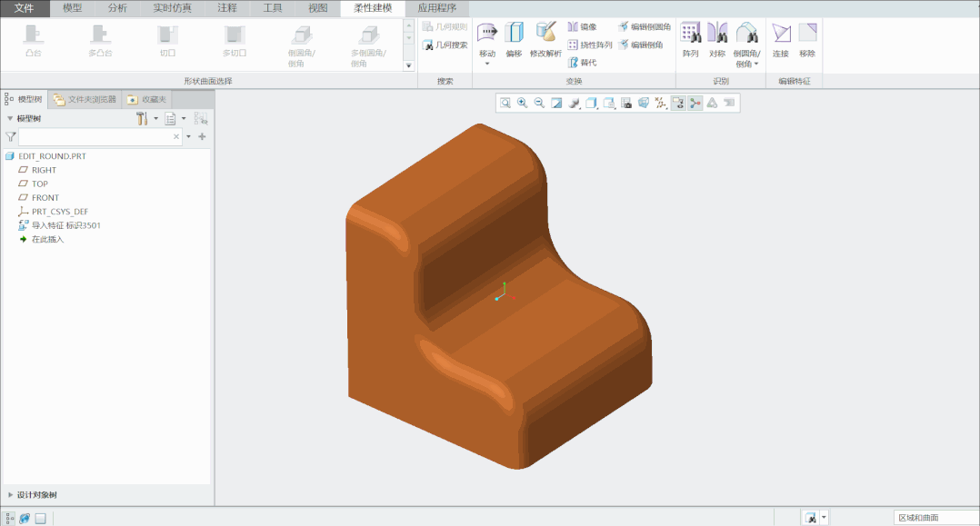The height and width of the screenshot is (526, 980).
Task: Click the zoom in magnifier icon
Action: point(522,104)
